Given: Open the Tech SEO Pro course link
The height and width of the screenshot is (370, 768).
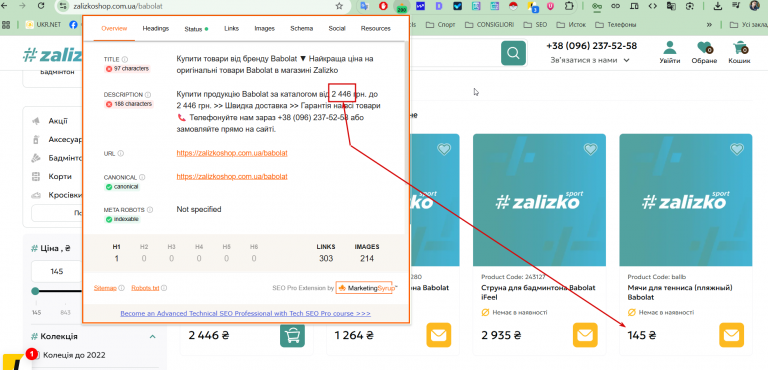Looking at the screenshot, I should point(245,313).
